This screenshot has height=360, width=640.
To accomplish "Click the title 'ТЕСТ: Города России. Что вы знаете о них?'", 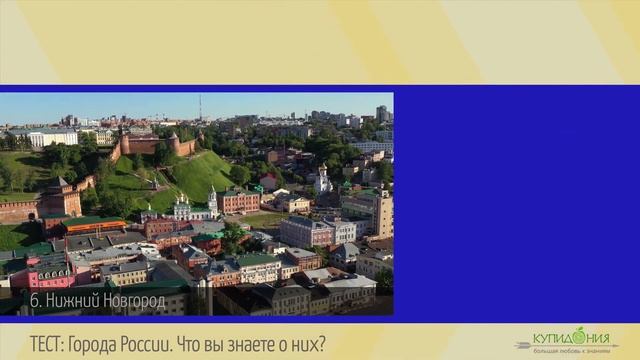I will (178, 344).
